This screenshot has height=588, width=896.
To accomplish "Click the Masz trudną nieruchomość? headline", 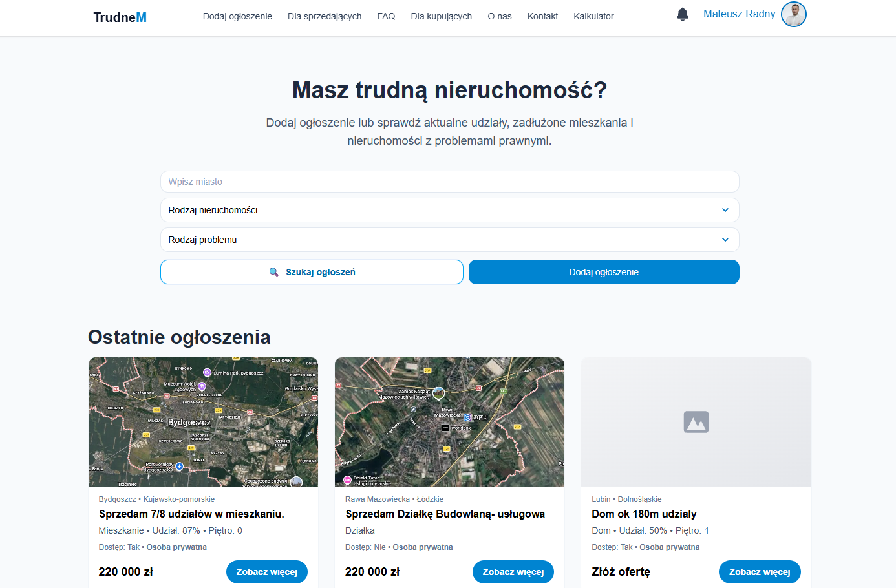I will (449, 90).
